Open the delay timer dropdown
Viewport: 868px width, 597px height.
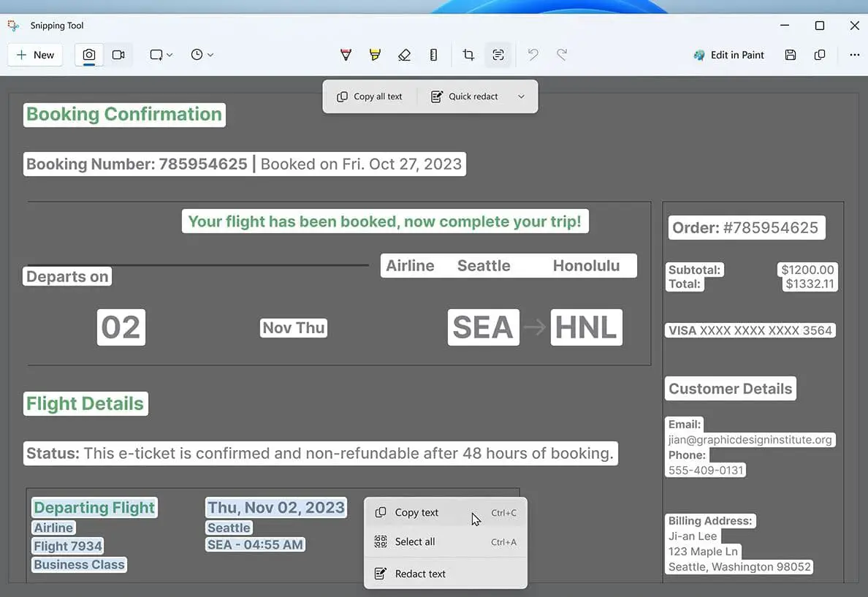tap(202, 55)
